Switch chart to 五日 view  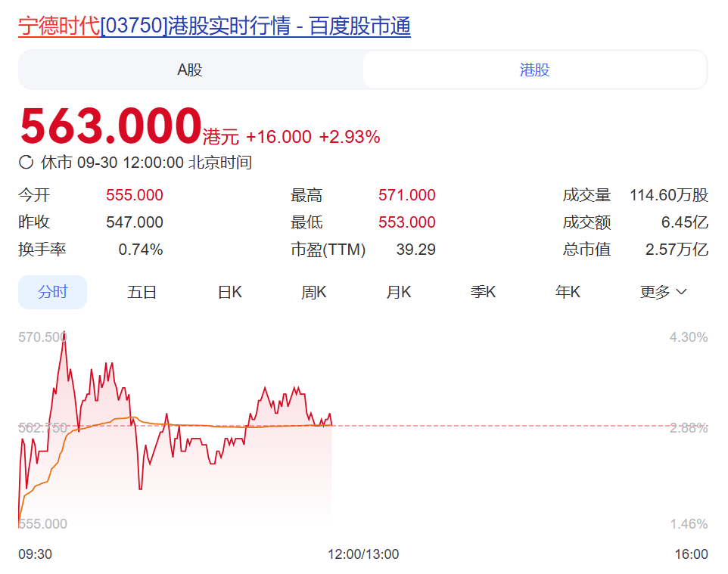[x=142, y=292]
